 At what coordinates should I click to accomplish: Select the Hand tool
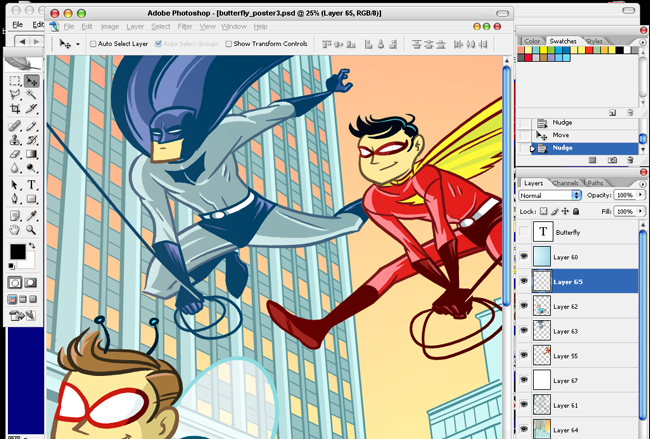15,230
